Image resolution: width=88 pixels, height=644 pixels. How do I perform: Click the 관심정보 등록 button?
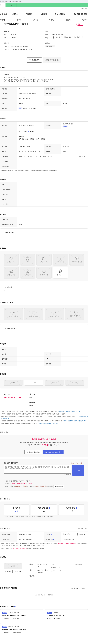[x=34, y=60]
